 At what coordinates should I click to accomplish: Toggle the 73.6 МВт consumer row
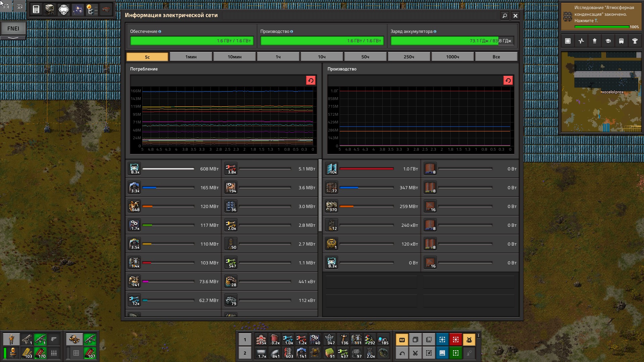click(174, 281)
